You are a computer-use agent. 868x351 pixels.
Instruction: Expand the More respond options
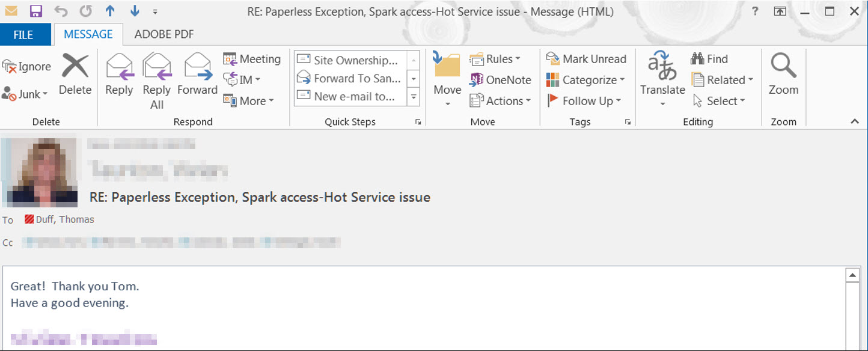(249, 100)
